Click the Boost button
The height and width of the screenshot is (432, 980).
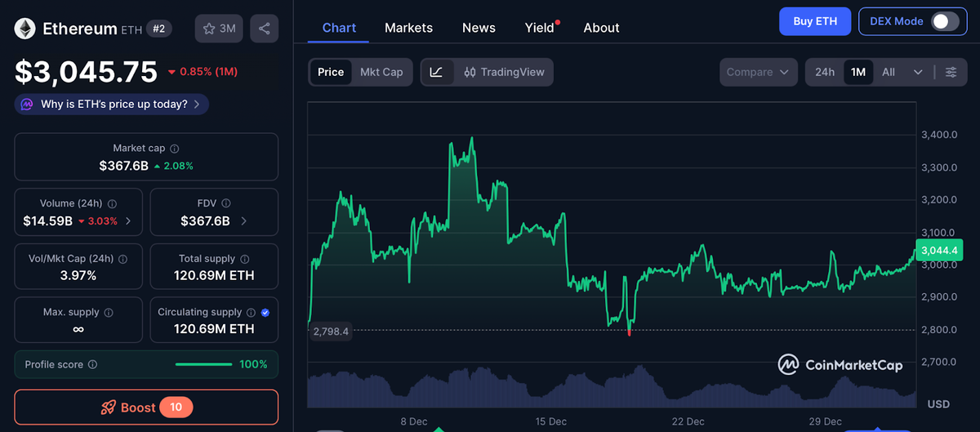click(146, 407)
